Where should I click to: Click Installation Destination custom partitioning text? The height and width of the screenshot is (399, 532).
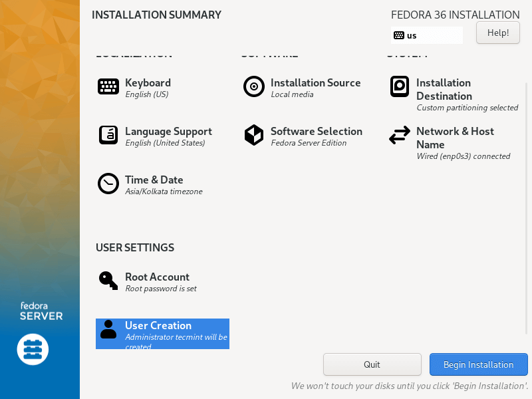tap(467, 108)
